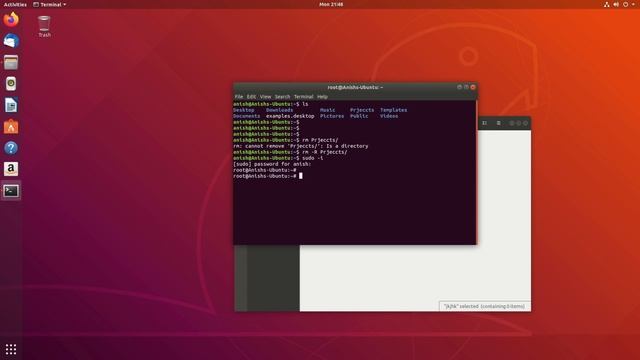Click the power icon in top bar
Image resolution: width=640 pixels, height=360 pixels.
point(625,4)
